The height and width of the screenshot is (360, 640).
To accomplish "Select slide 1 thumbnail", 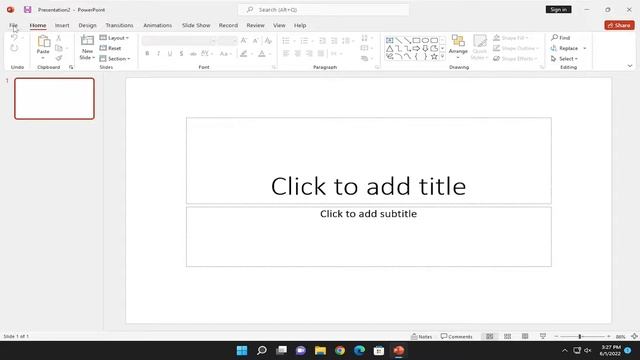I will tap(54, 99).
